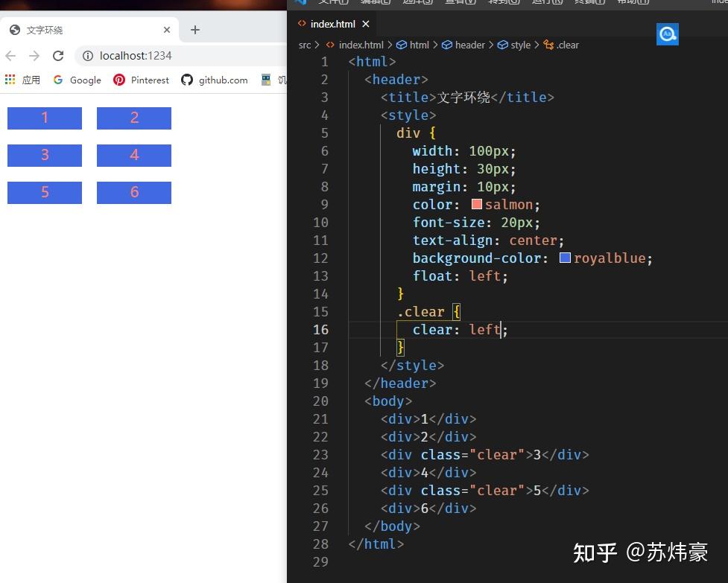Screen dimensions: 728x583
Task: Click the royalblue color swatch
Action: pos(565,258)
